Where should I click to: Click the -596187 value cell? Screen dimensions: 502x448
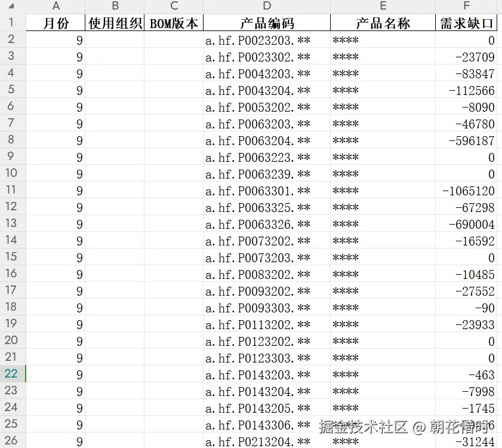[x=466, y=140]
